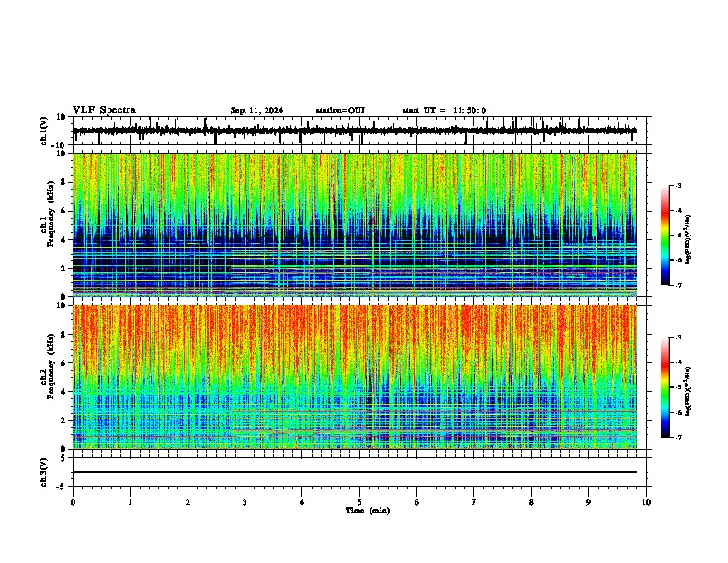Click the ch.2 color bar log(PSD) label

pos(688,391)
